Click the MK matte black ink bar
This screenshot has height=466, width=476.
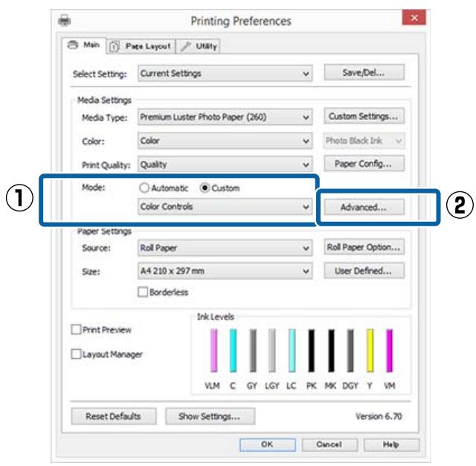point(331,351)
